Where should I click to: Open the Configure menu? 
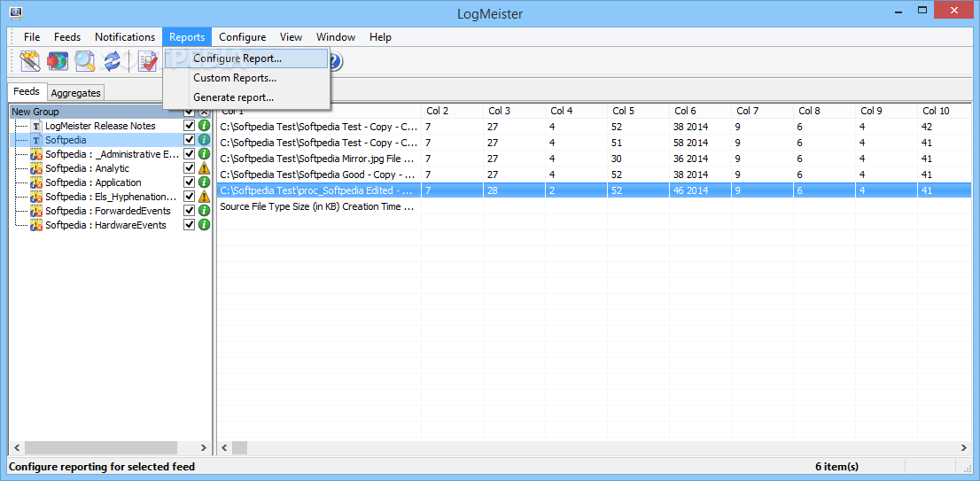click(243, 37)
